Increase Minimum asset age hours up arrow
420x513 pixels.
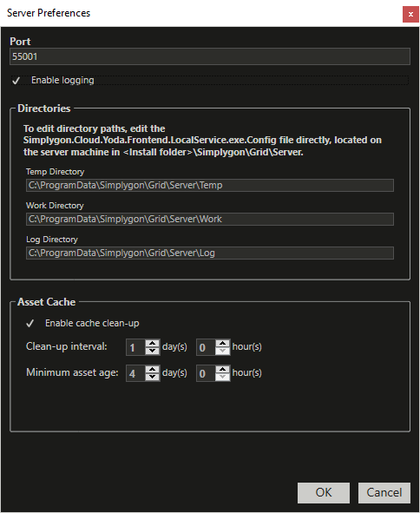point(223,370)
